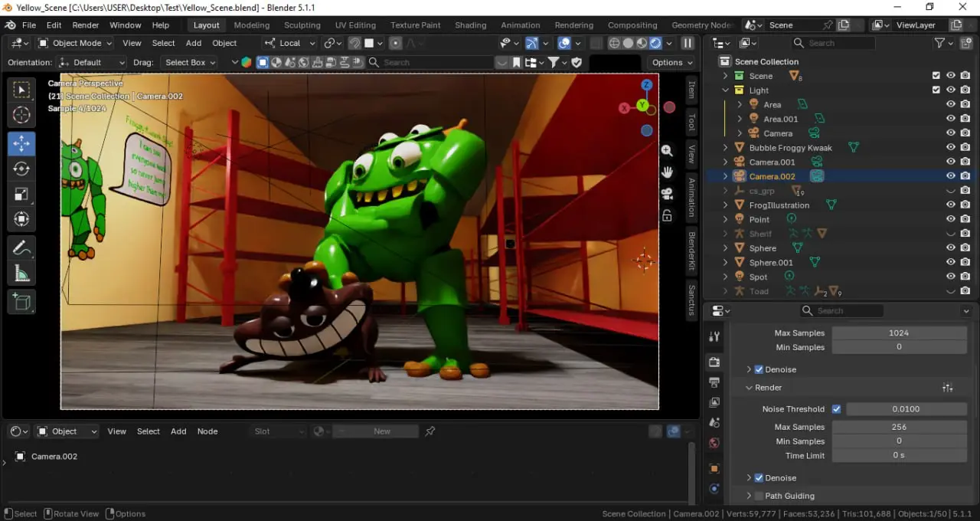Switch to wireframe viewport shading
980x521 pixels.
(x=614, y=43)
